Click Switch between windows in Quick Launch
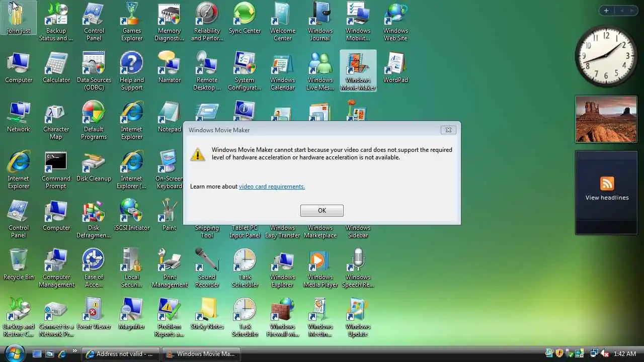This screenshot has width=644, height=362. pos(49,354)
